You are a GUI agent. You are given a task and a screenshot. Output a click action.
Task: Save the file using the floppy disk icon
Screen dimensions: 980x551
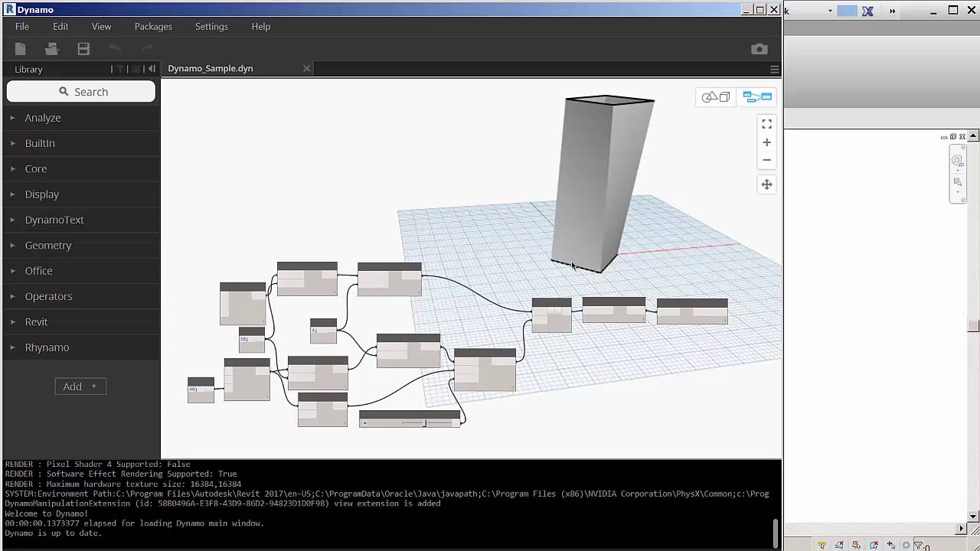point(83,48)
